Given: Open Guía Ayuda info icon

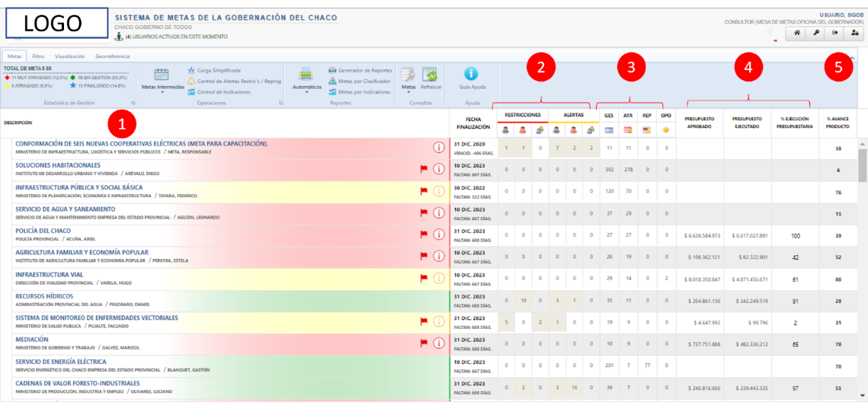Looking at the screenshot, I should tap(471, 74).
